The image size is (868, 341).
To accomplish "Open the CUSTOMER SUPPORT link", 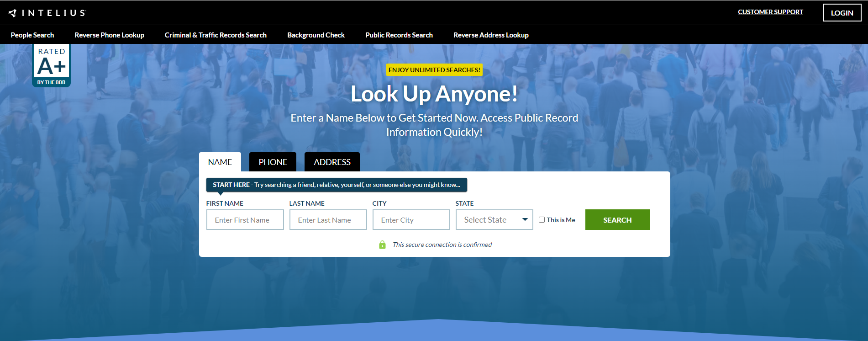I will pyautogui.click(x=770, y=12).
